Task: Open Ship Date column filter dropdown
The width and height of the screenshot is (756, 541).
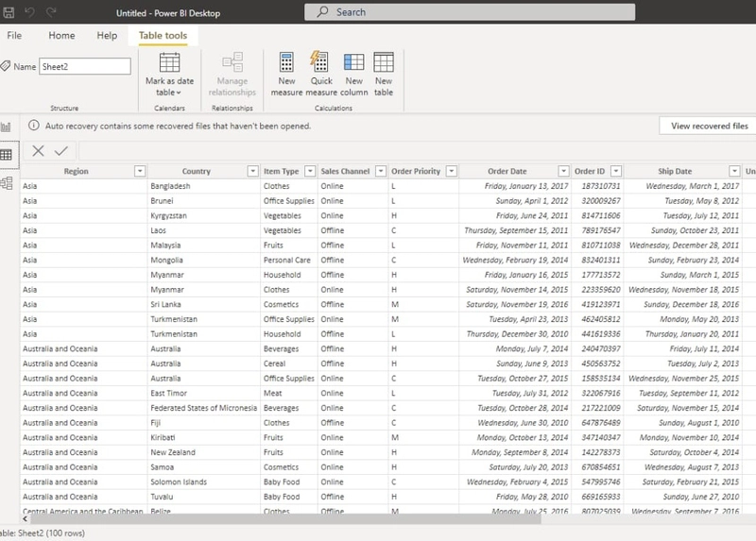Action: 734,171
